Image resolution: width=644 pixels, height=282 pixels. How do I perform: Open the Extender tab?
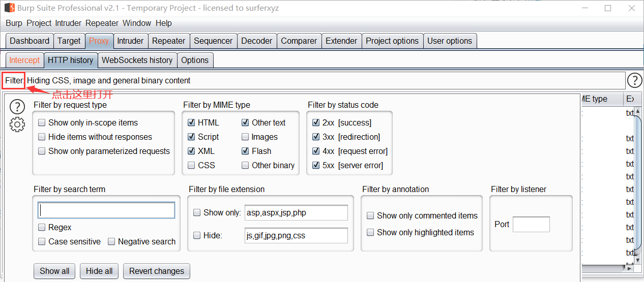point(341,41)
